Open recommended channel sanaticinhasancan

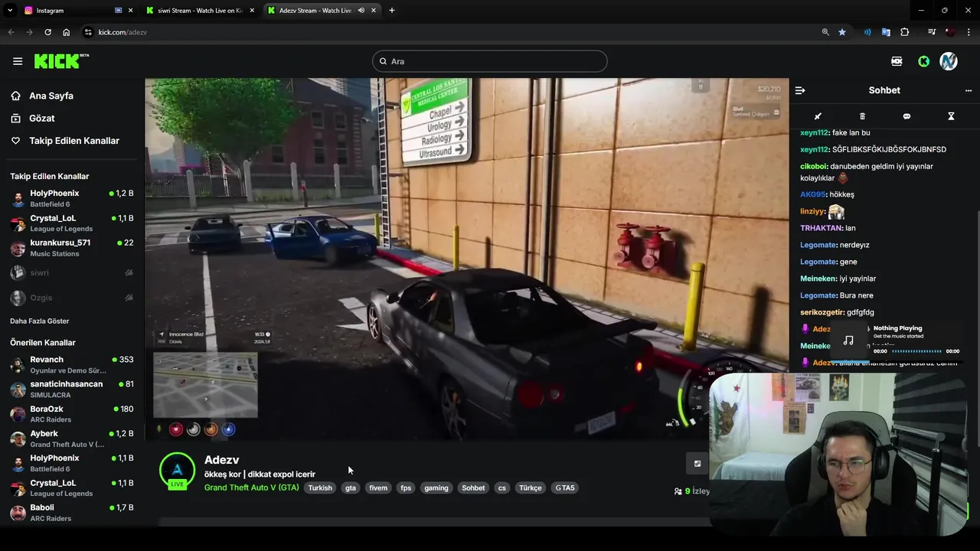point(72,389)
